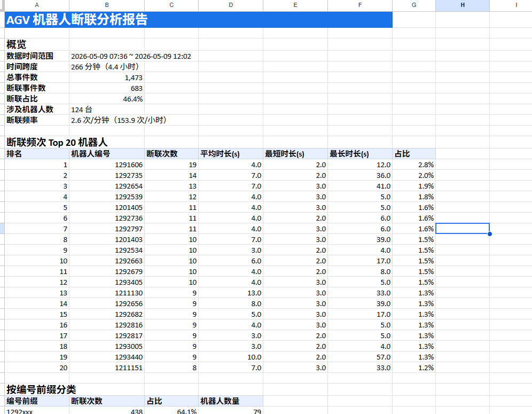The height and width of the screenshot is (414, 532).
Task: Select the percentage value '46.4%'
Action: click(106, 99)
